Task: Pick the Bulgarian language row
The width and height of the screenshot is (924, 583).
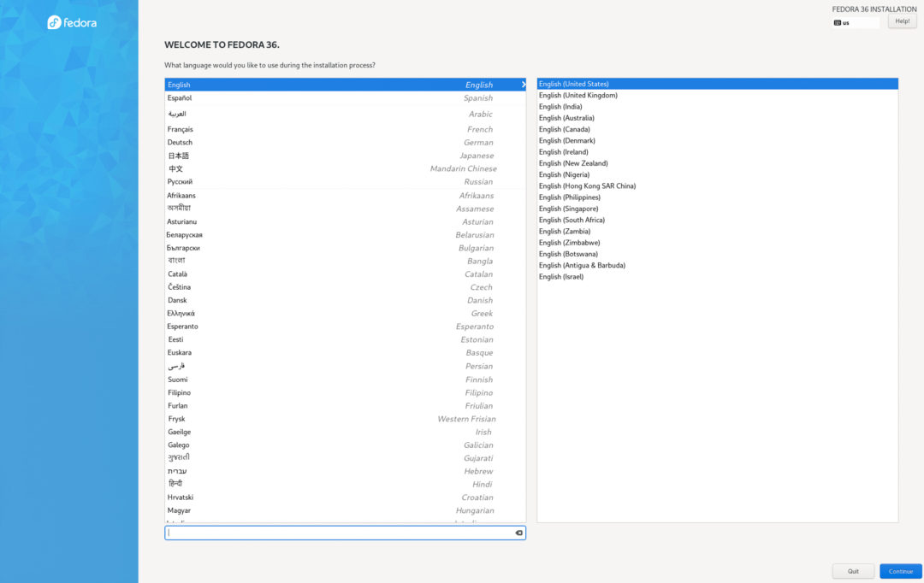Action: click(346, 248)
